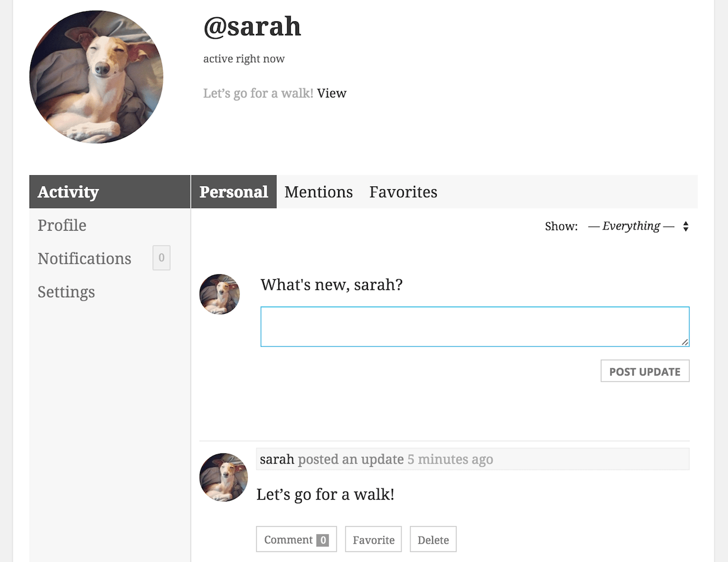This screenshot has height=562, width=728.
Task: Open the Favorites tab
Action: [x=403, y=192]
